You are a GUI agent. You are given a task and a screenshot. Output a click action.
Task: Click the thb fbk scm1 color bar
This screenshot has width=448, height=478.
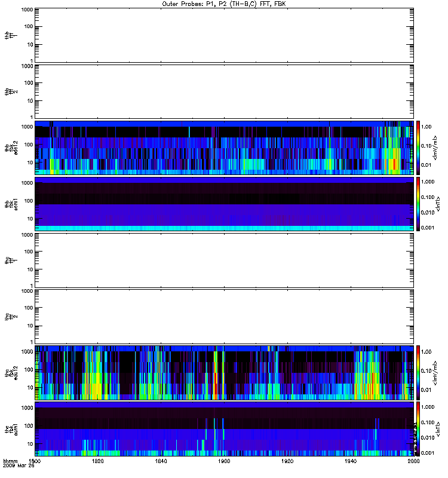418,204
